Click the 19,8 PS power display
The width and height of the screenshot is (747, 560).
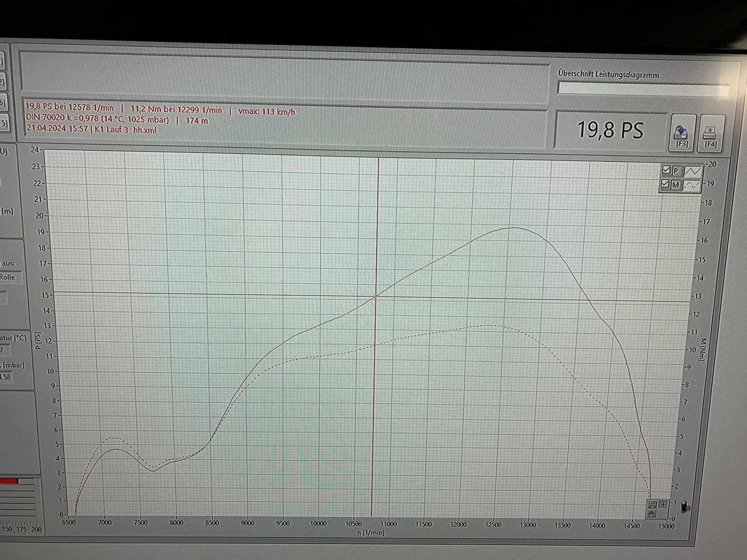[610, 130]
